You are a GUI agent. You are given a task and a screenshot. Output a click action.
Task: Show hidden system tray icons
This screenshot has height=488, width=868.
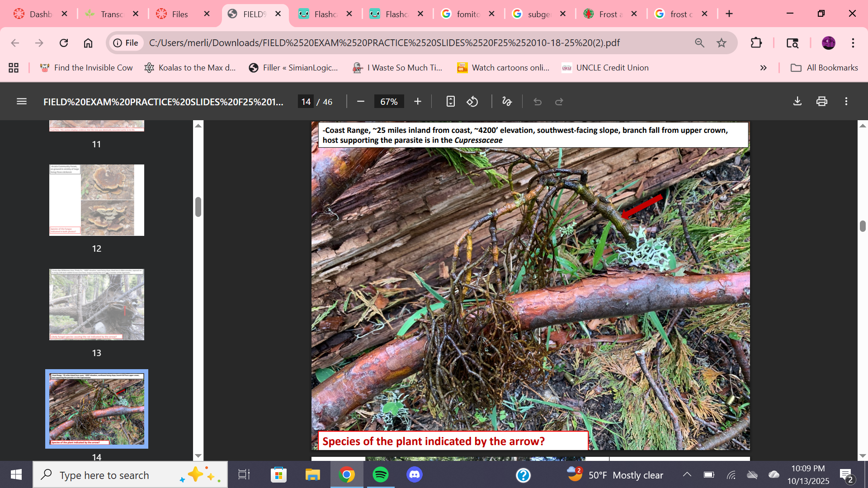[x=687, y=474]
